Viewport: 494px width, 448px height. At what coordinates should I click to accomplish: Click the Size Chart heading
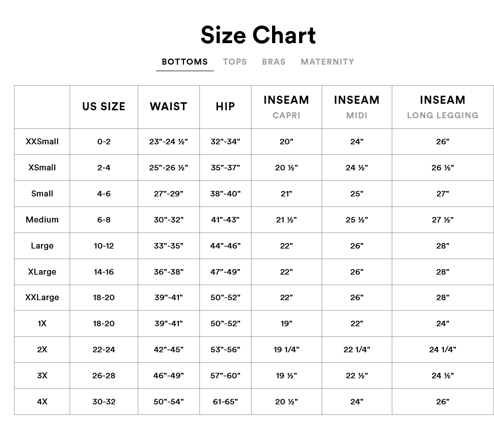point(258,35)
